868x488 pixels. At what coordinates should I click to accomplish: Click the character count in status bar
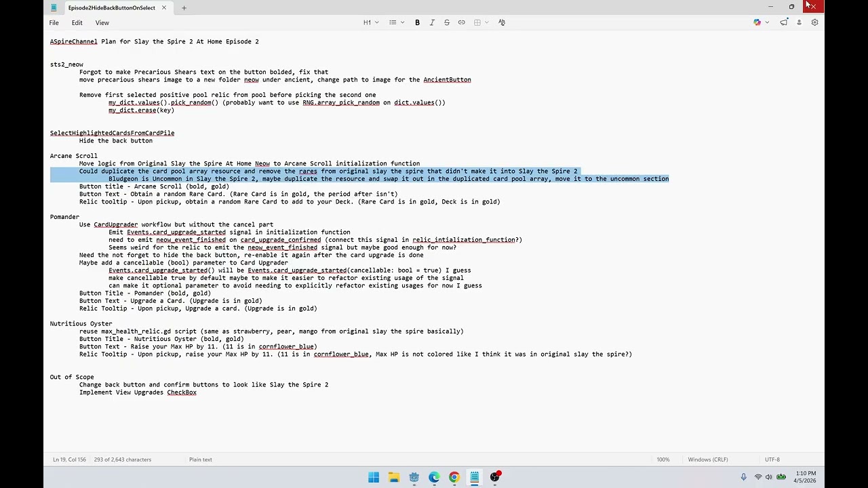click(x=123, y=460)
